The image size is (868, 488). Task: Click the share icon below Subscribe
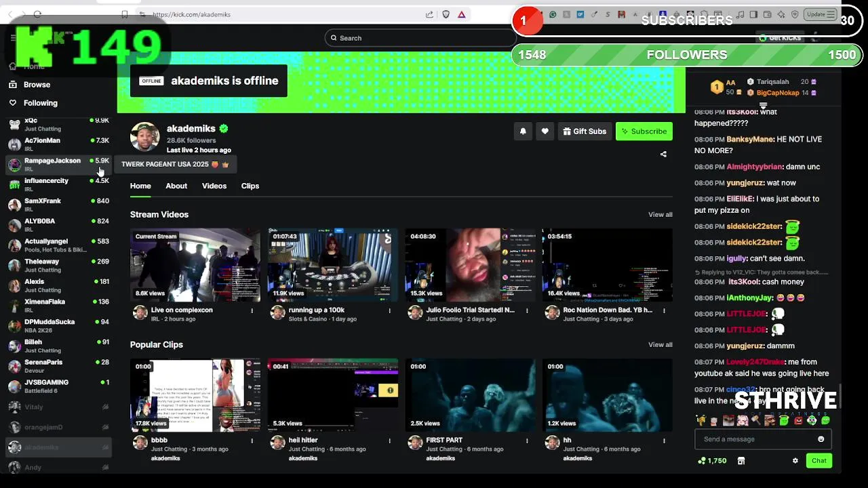click(x=663, y=155)
